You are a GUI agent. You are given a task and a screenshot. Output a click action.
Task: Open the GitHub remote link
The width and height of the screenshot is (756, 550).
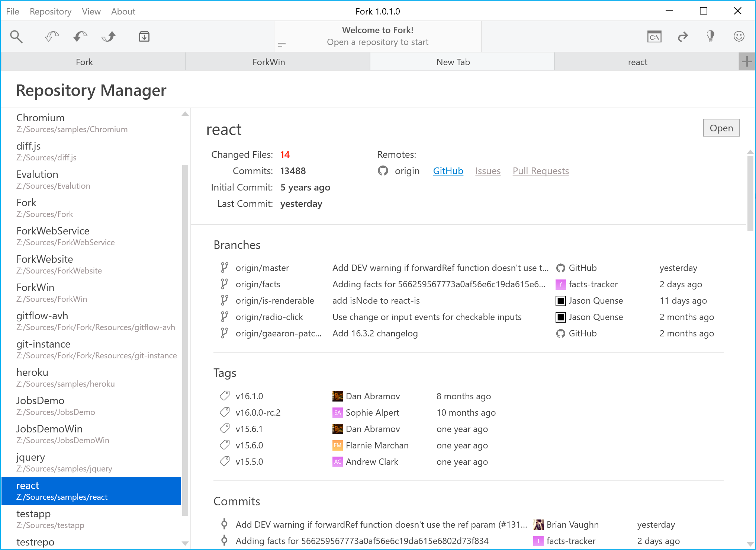tap(448, 171)
